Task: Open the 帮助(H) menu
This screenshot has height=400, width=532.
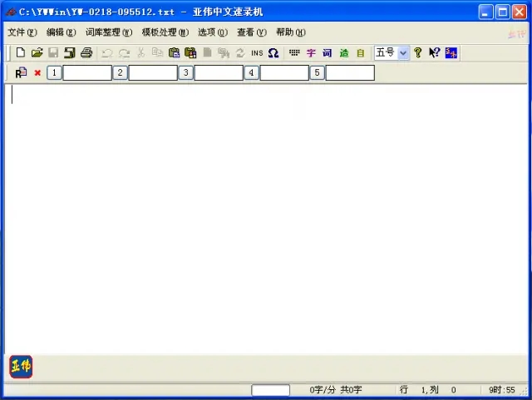Action: 291,32
